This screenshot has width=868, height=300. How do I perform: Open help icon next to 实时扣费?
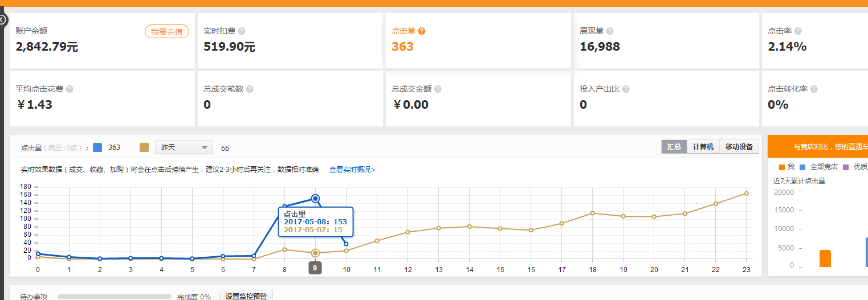242,31
